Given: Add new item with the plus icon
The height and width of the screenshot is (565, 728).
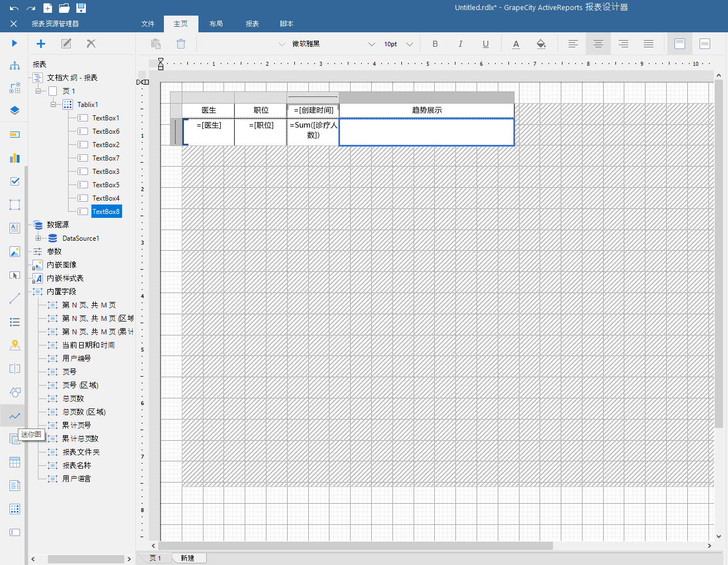Looking at the screenshot, I should [x=41, y=43].
